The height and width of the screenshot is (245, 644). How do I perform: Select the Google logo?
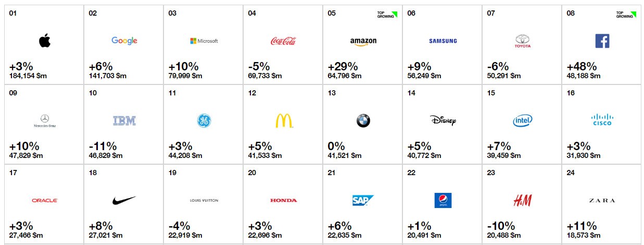pos(124,41)
